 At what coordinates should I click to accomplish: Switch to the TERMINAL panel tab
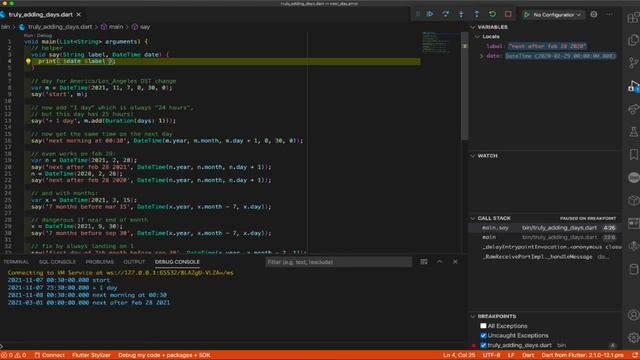click(x=16, y=262)
